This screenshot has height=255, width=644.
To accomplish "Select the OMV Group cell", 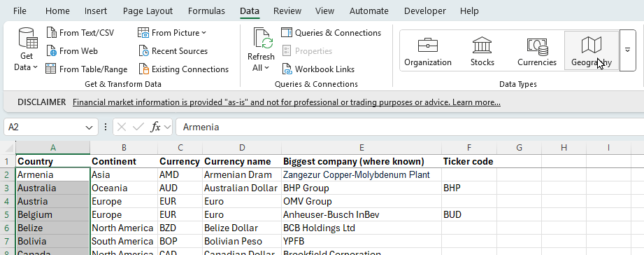I will 362,202.
